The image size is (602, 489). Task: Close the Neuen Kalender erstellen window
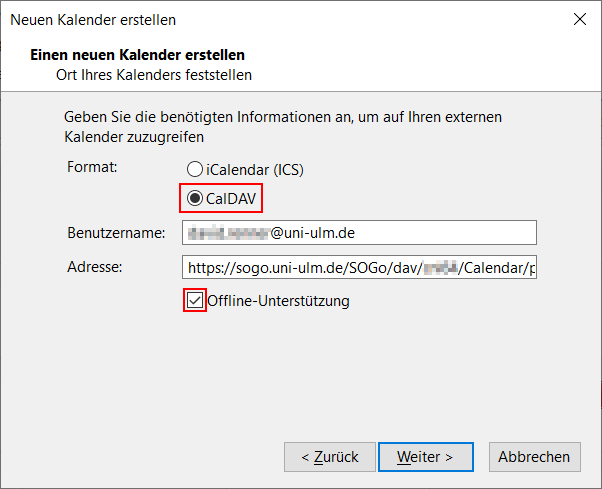[579, 19]
